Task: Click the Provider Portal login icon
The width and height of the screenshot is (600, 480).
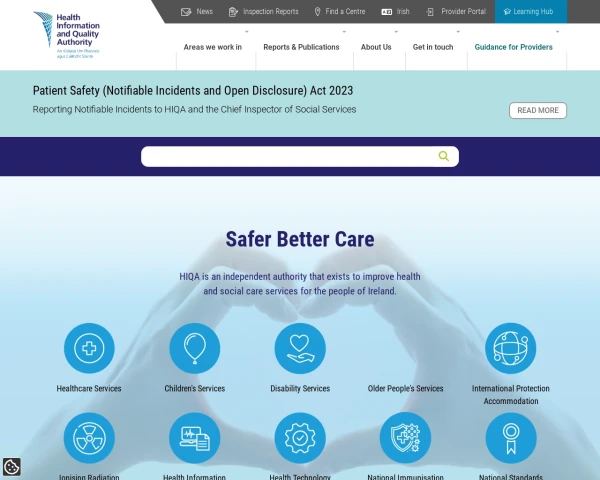Action: point(430,12)
